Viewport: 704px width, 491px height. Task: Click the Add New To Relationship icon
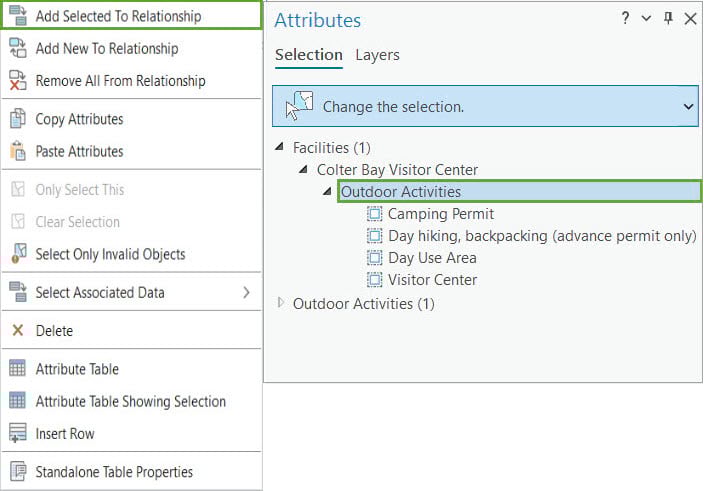click(x=18, y=48)
